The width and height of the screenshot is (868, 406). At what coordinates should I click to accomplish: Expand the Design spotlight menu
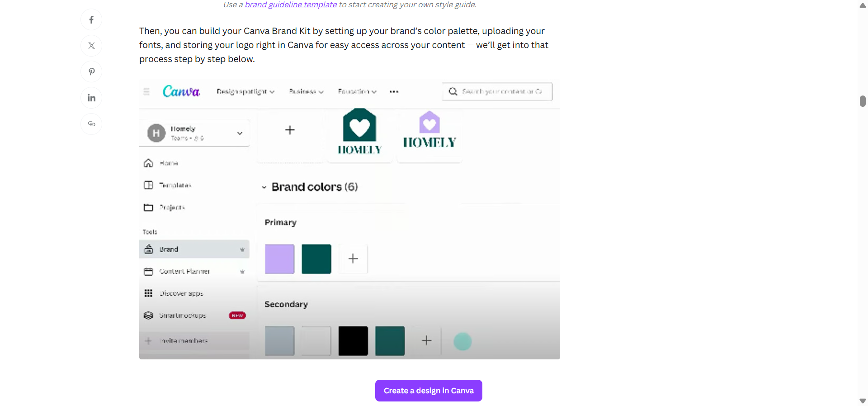tap(245, 91)
